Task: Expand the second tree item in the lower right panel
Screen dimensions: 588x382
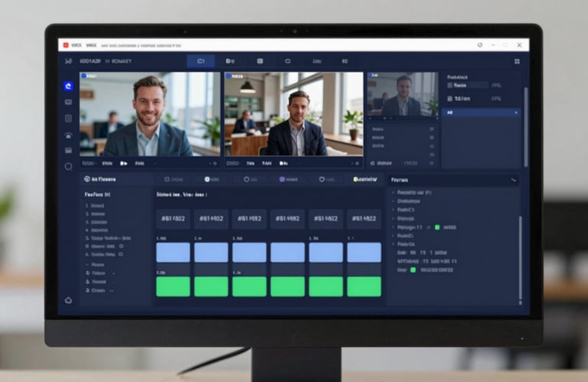Action: [x=393, y=201]
